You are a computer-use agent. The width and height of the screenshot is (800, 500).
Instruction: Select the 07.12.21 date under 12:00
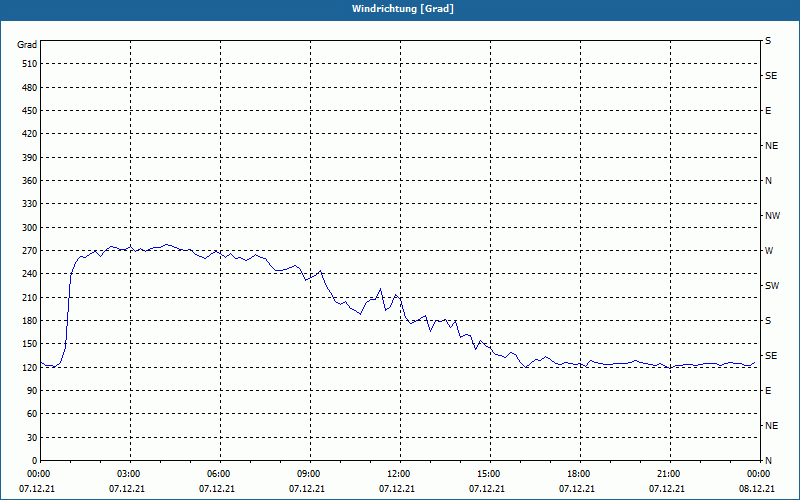396,489
